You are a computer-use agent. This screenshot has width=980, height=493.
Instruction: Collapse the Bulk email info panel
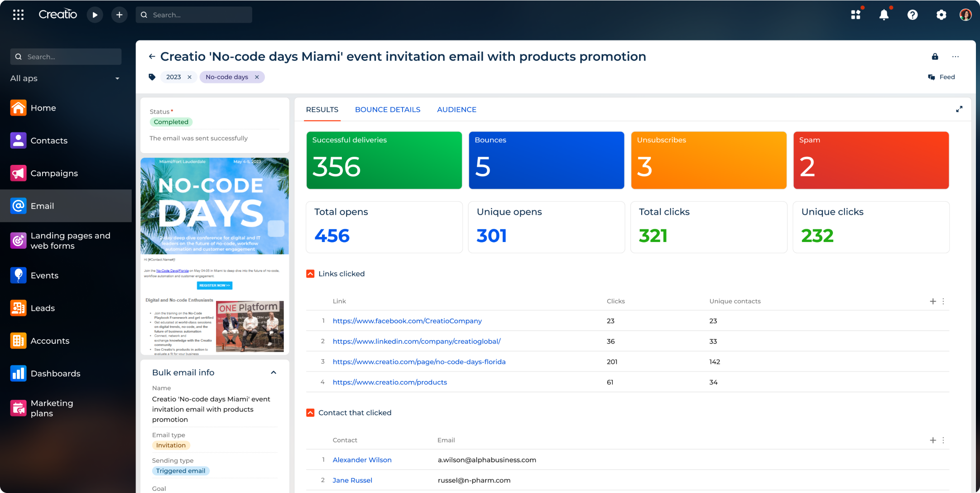[274, 372]
